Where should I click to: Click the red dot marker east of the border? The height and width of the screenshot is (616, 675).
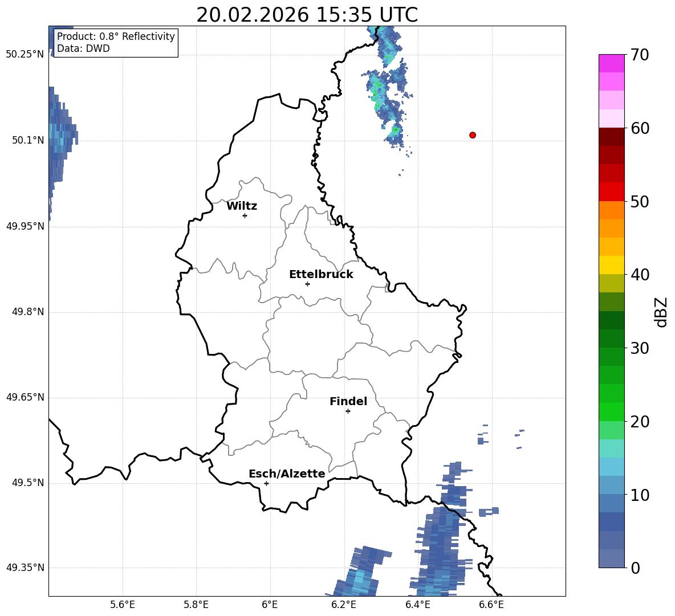click(473, 135)
